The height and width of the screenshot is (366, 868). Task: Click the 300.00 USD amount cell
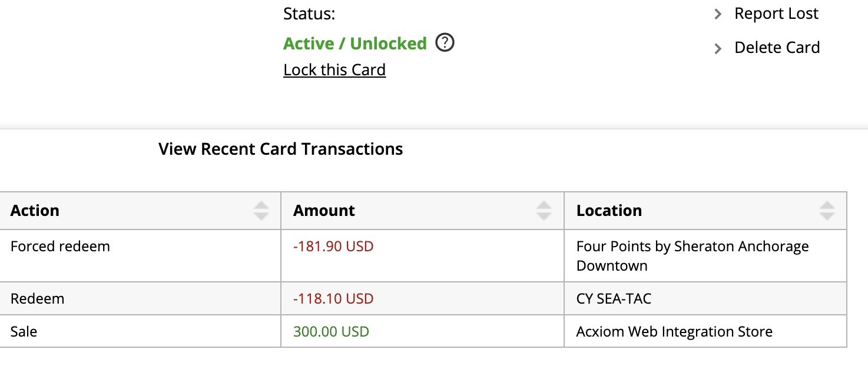tap(422, 331)
